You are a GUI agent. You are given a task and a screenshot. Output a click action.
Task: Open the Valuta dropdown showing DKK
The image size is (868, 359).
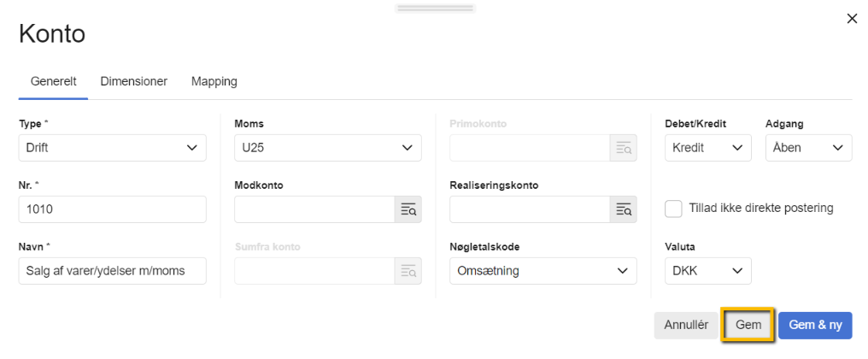point(707,271)
